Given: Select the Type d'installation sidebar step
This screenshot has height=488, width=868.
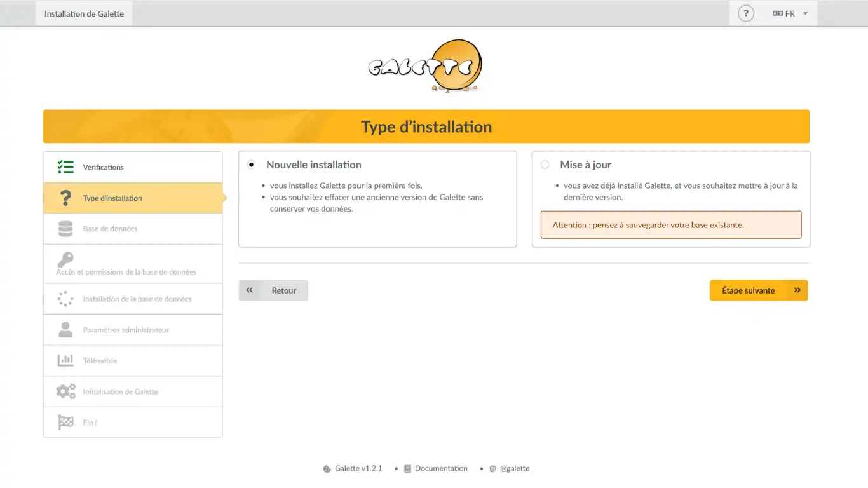Looking at the screenshot, I should tap(133, 198).
